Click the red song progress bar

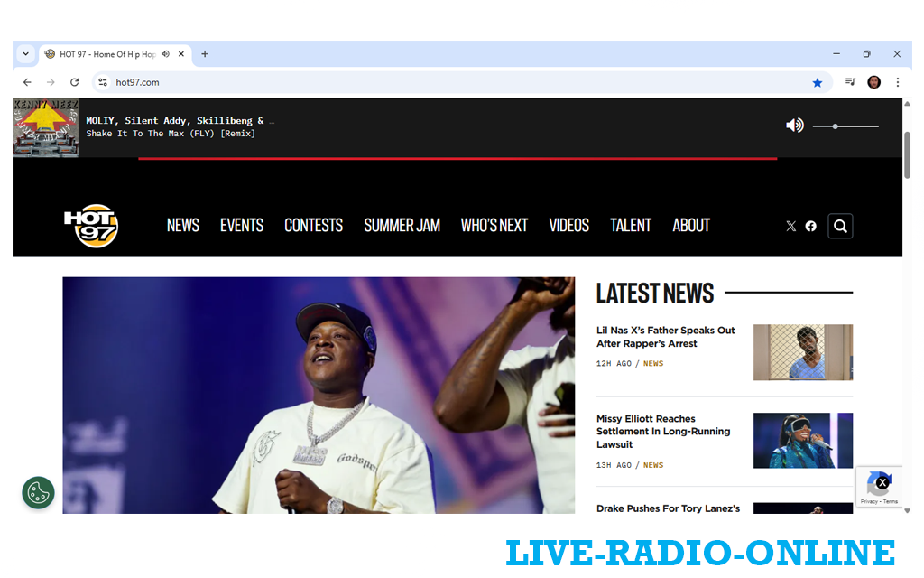[457, 158]
